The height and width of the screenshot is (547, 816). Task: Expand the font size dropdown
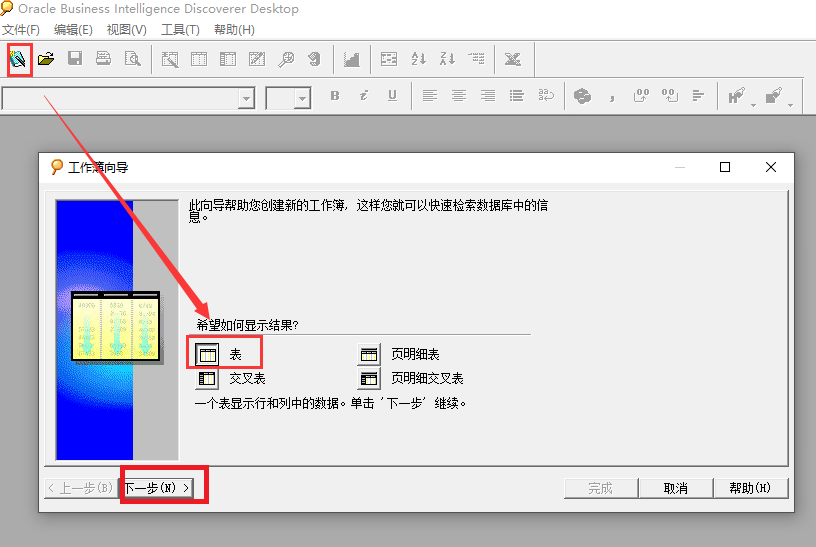coord(303,98)
